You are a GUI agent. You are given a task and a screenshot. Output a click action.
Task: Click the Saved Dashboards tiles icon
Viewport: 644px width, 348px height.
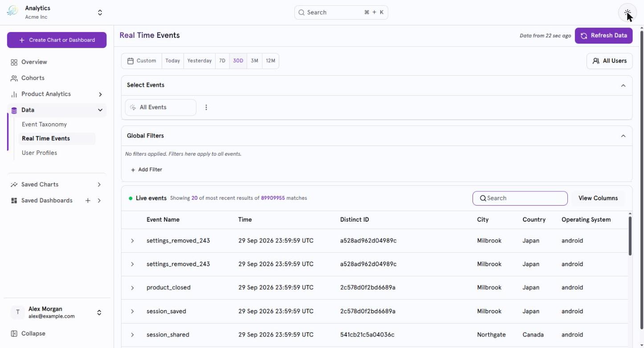tap(14, 201)
